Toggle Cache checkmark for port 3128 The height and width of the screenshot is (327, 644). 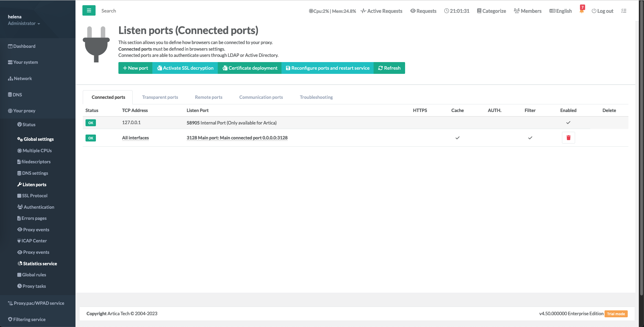(x=457, y=138)
